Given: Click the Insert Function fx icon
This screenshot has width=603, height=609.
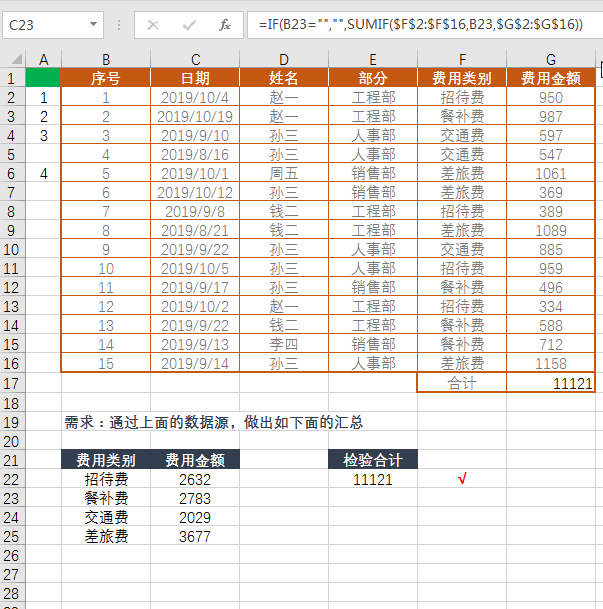Looking at the screenshot, I should coord(225,25).
